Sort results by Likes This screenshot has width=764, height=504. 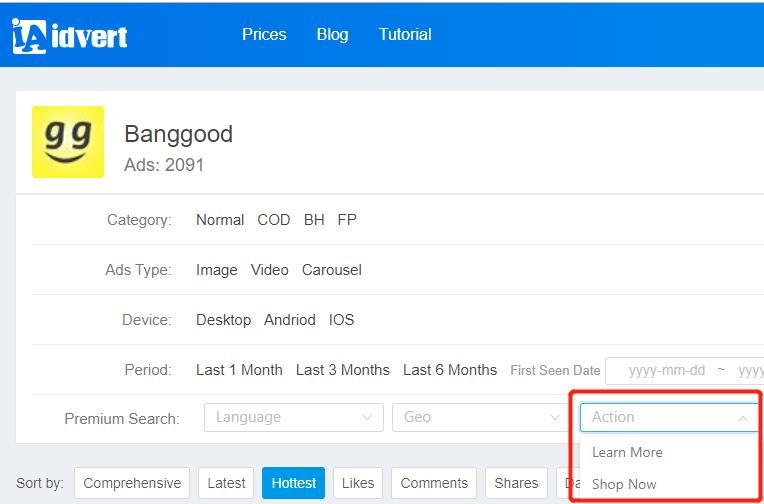(358, 483)
